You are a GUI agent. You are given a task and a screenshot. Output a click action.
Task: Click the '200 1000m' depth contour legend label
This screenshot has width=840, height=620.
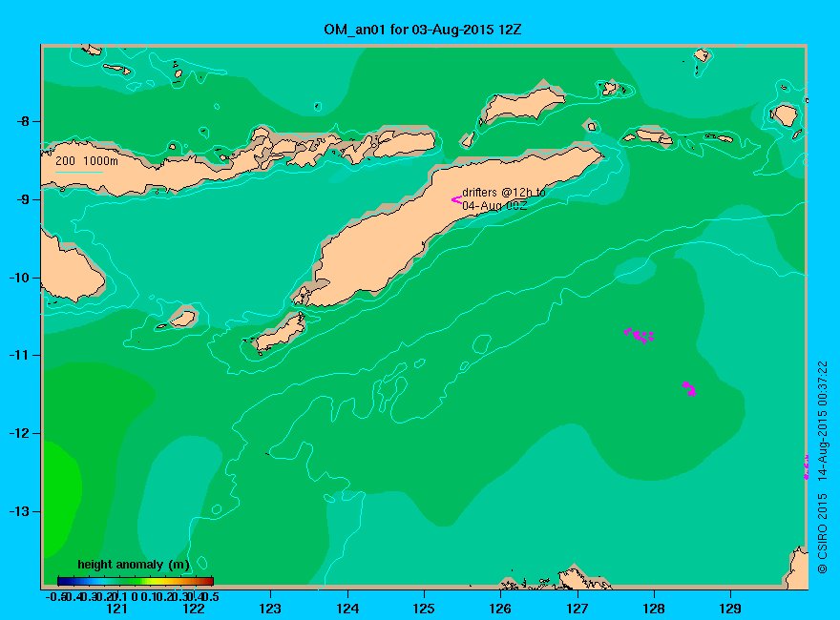tap(87, 160)
